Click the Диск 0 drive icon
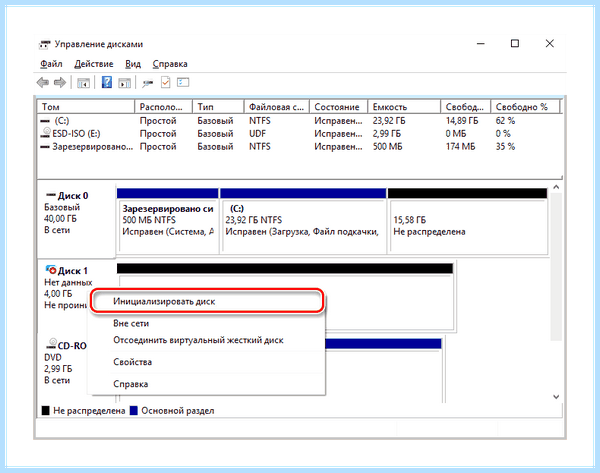 pyautogui.click(x=51, y=195)
